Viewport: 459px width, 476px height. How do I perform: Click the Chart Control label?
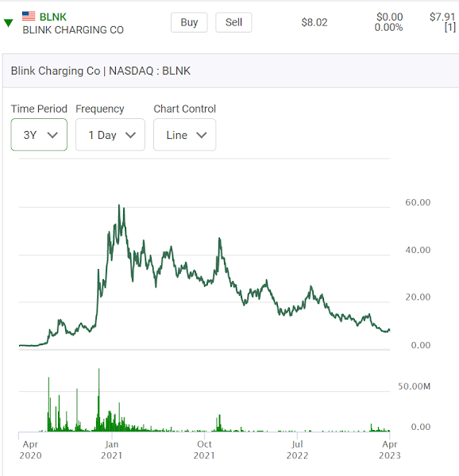tap(185, 109)
